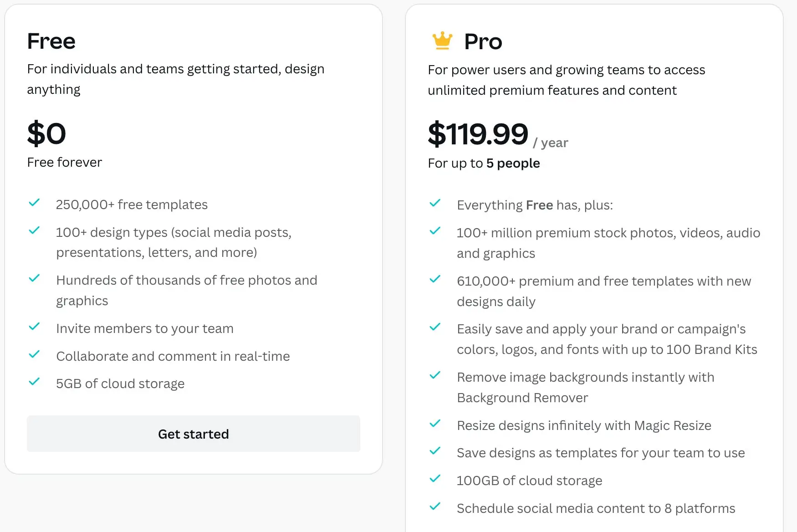Click checkmark beside 100GB of cloud storage
Viewport: 797px width, 532px height.
pos(435,479)
